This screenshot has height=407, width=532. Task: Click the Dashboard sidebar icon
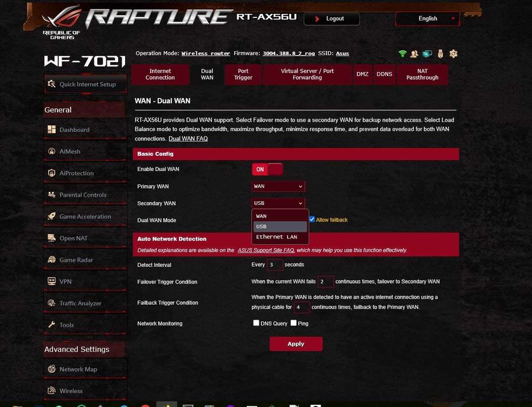pos(52,130)
